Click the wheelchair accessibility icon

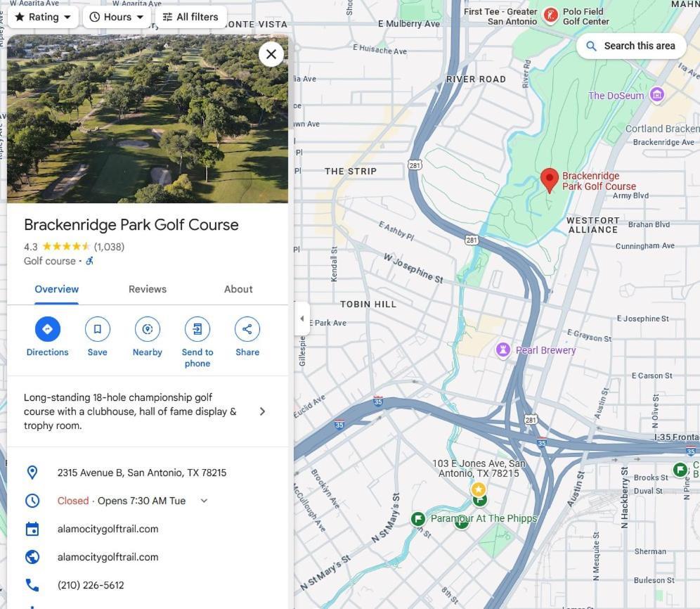pyautogui.click(x=90, y=261)
